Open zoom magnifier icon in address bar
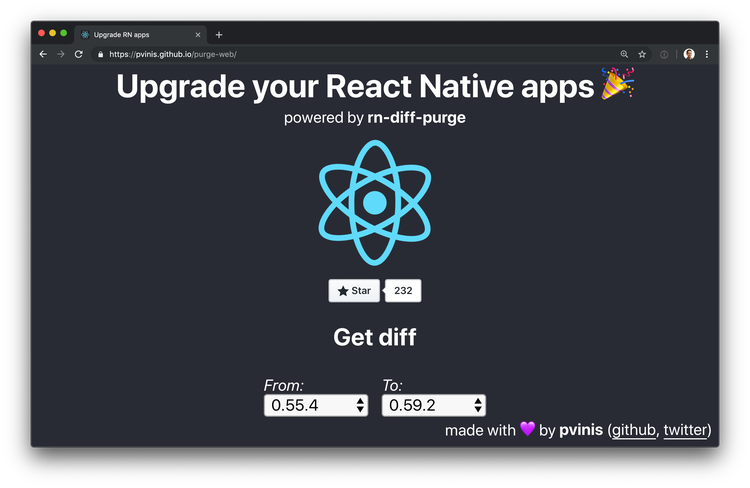Image resolution: width=750 pixels, height=488 pixels. click(624, 54)
